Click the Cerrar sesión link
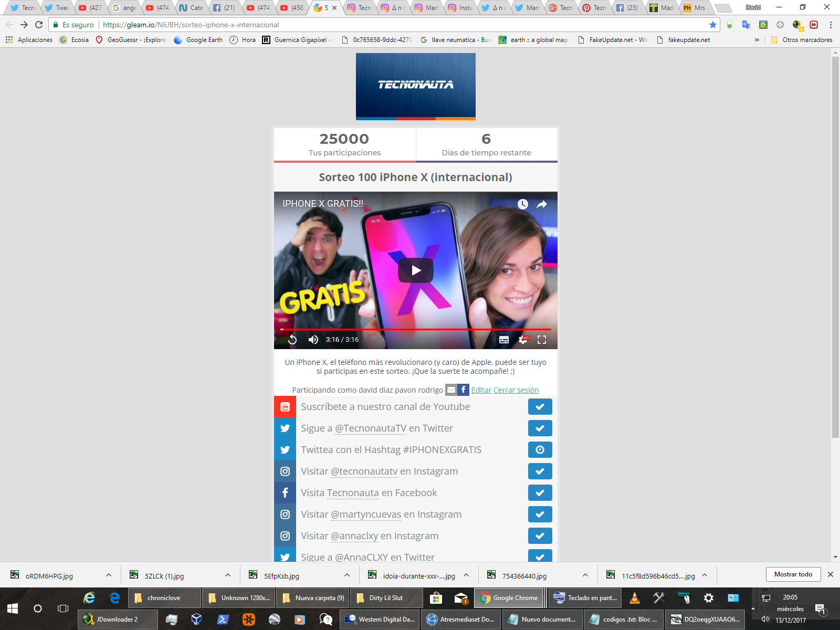Screen dimensions: 840x630 coord(516,390)
